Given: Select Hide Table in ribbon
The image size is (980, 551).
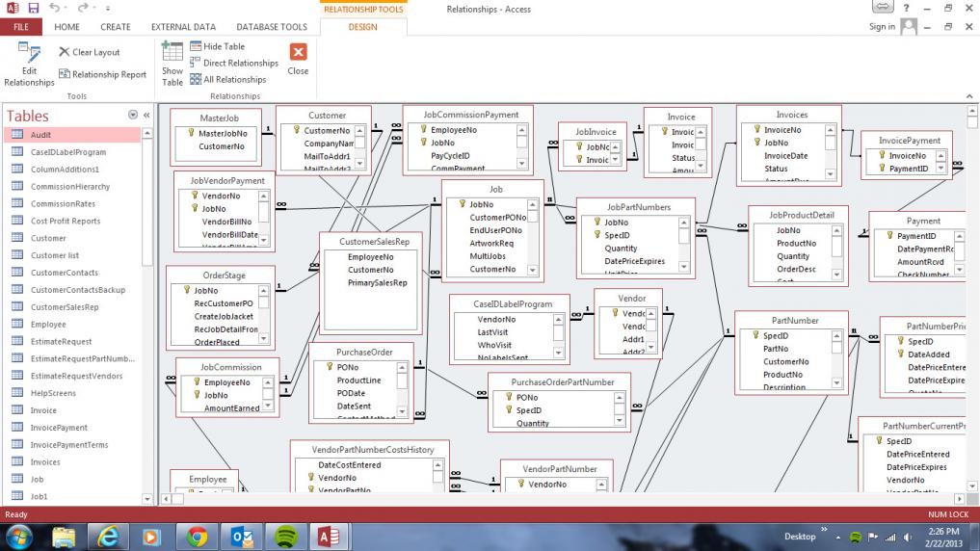Looking at the screenshot, I should point(218,46).
